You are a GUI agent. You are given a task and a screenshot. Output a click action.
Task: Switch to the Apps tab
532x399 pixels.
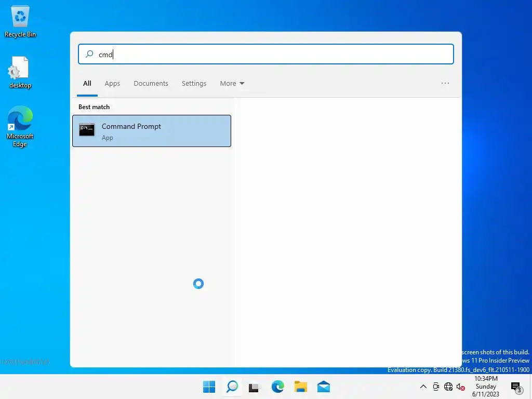[x=112, y=84]
